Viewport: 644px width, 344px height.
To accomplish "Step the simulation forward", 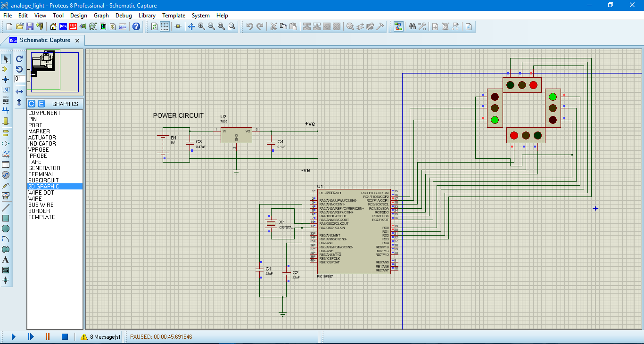I will click(31, 336).
